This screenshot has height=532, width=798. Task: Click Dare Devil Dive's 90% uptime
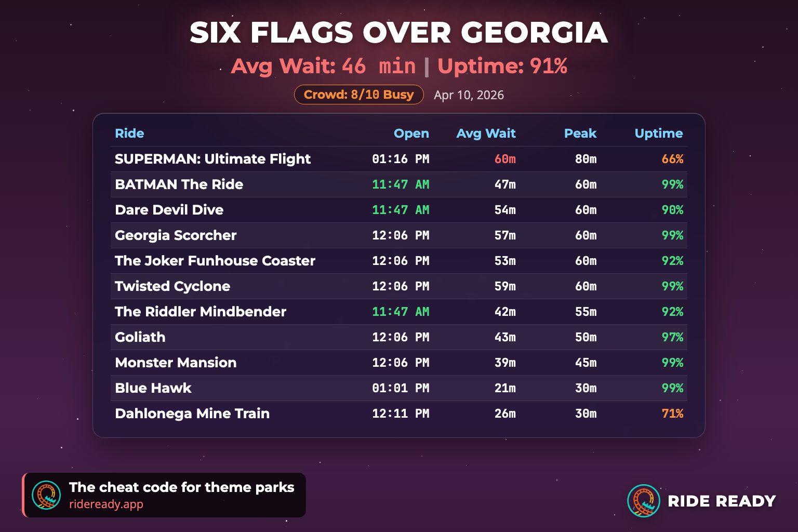[x=672, y=210]
